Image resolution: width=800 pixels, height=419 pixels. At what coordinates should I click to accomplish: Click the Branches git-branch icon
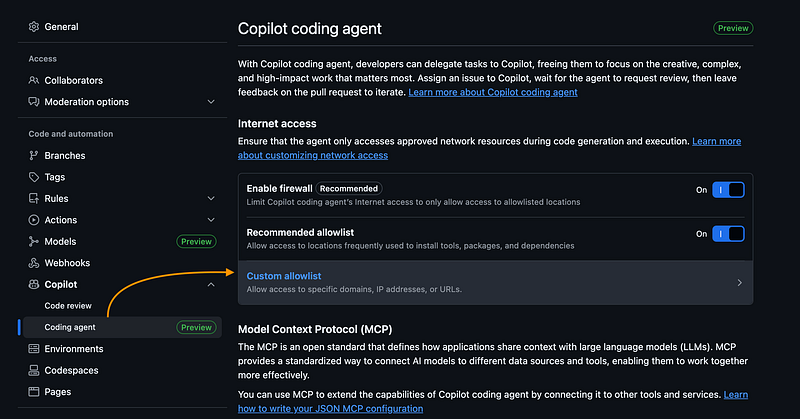[x=34, y=155]
